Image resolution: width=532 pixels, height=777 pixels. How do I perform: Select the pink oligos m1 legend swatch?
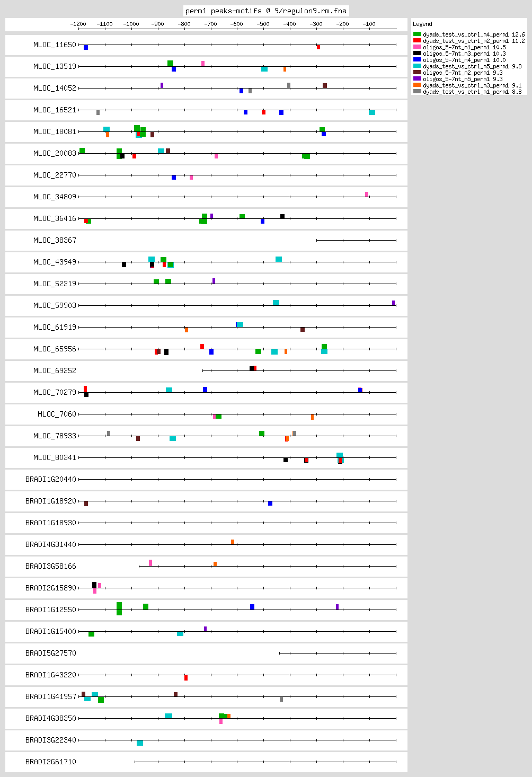417,47
